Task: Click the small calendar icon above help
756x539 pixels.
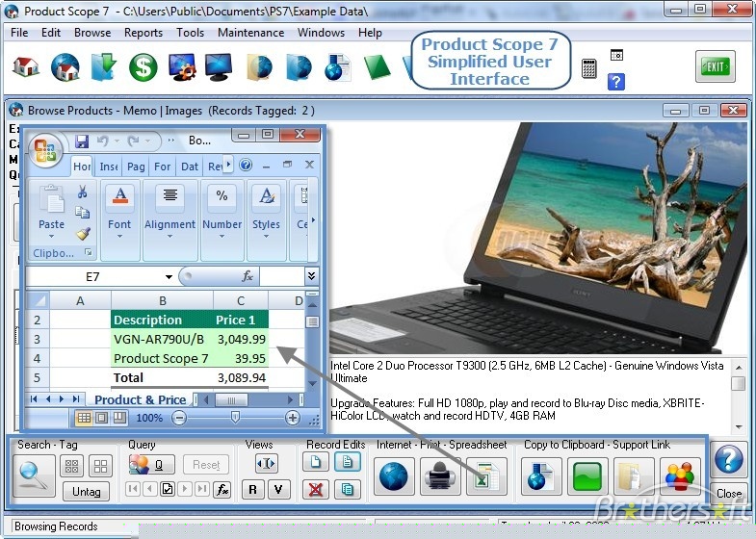Action: tap(616, 55)
